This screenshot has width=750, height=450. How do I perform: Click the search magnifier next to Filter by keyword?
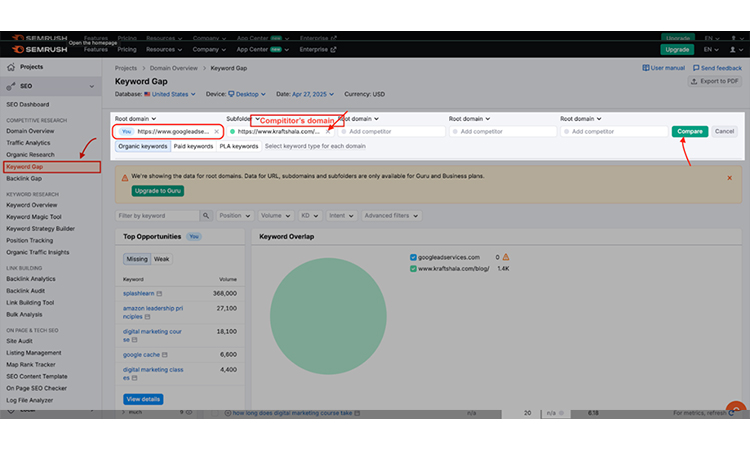pyautogui.click(x=206, y=216)
